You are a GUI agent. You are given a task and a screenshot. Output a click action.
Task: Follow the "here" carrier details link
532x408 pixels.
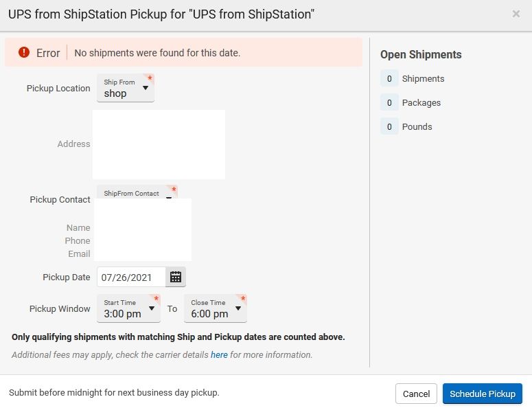[219, 355]
